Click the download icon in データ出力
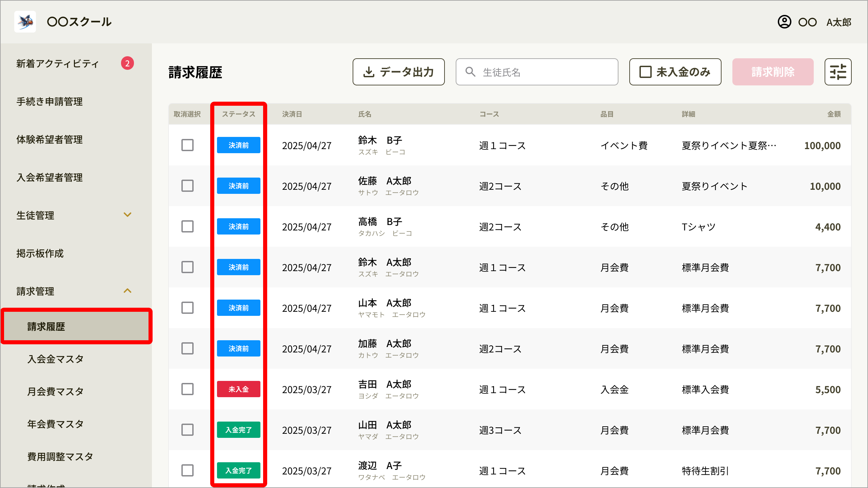Viewport: 868px width, 488px height. [369, 72]
